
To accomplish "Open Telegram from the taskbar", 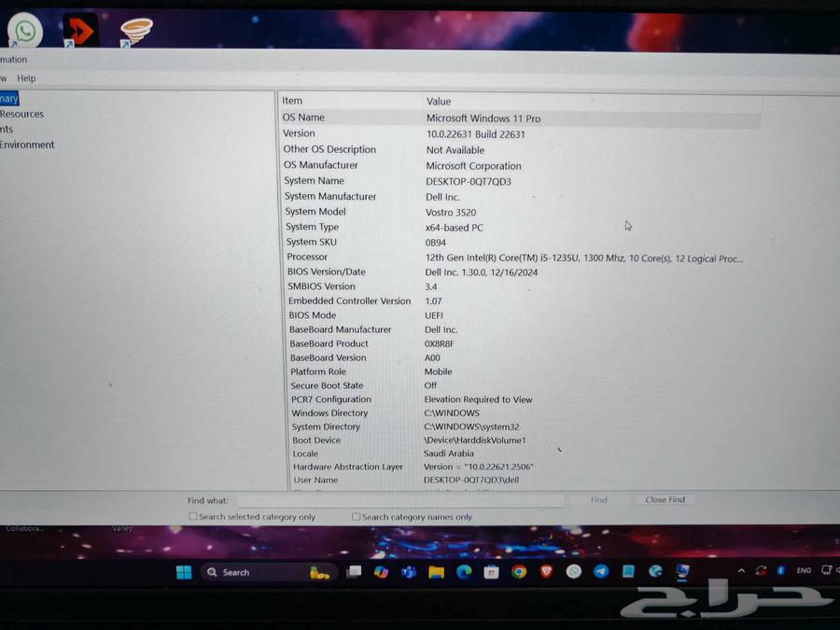I will pyautogui.click(x=600, y=572).
